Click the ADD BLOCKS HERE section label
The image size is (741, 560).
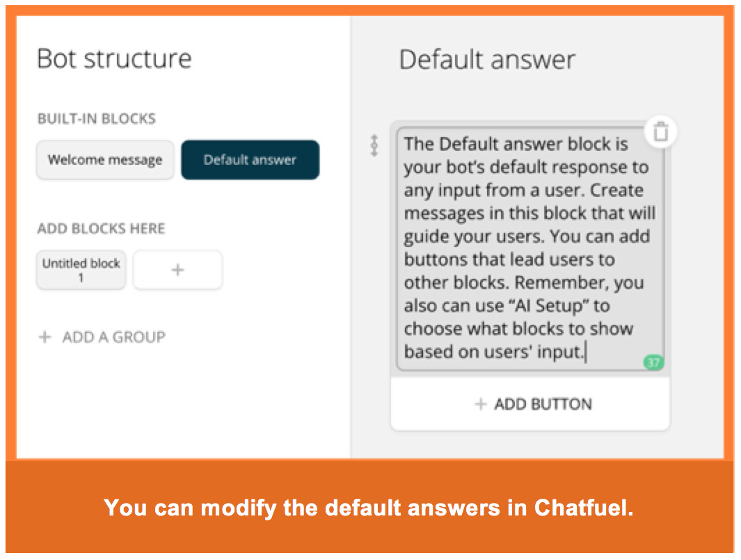101,229
